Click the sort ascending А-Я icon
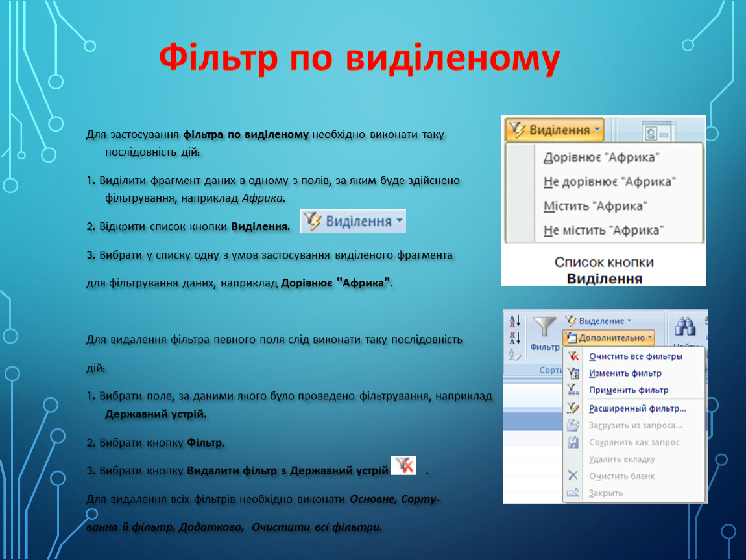The width and height of the screenshot is (746, 560). (x=515, y=321)
